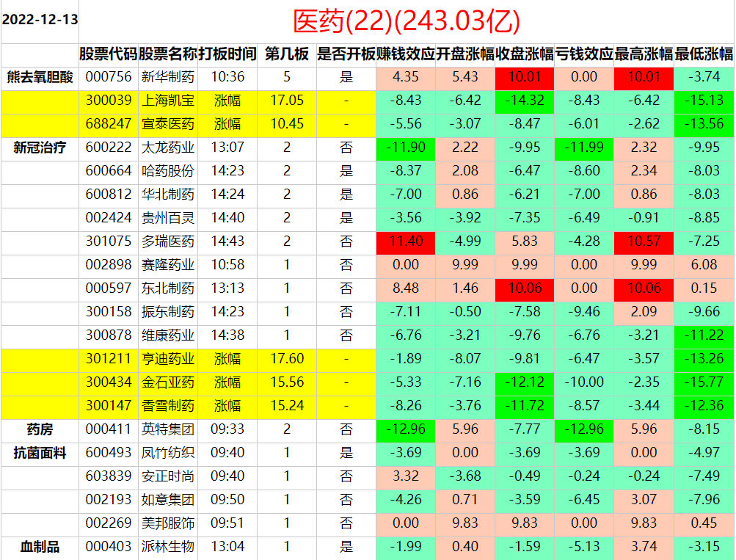Viewport: 736px width, 560px height.
Task: Click value -11.22 in 维康药业 row
Action: click(x=704, y=335)
